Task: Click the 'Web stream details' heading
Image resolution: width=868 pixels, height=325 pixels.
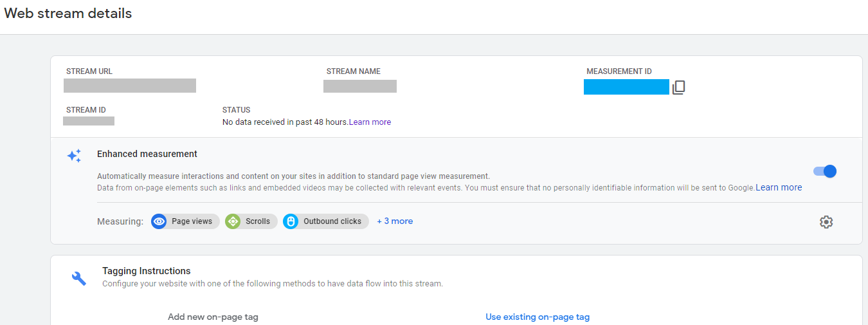Action: pos(68,13)
